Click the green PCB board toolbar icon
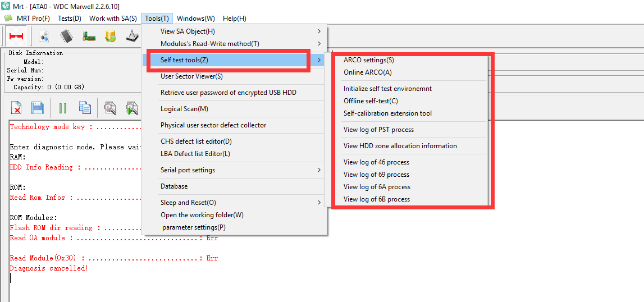644x302 pixels. click(x=89, y=36)
